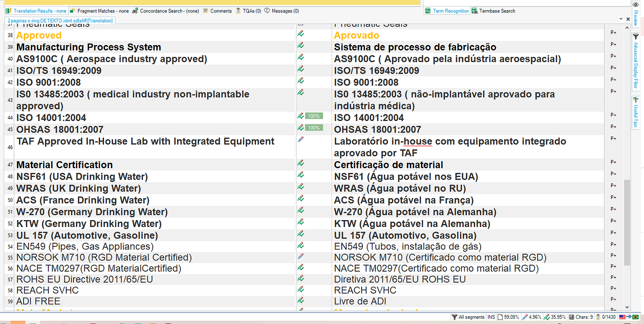Click the status icon for ISO/TS 16949:2009
The height and width of the screenshot is (324, 644).
click(x=300, y=68)
